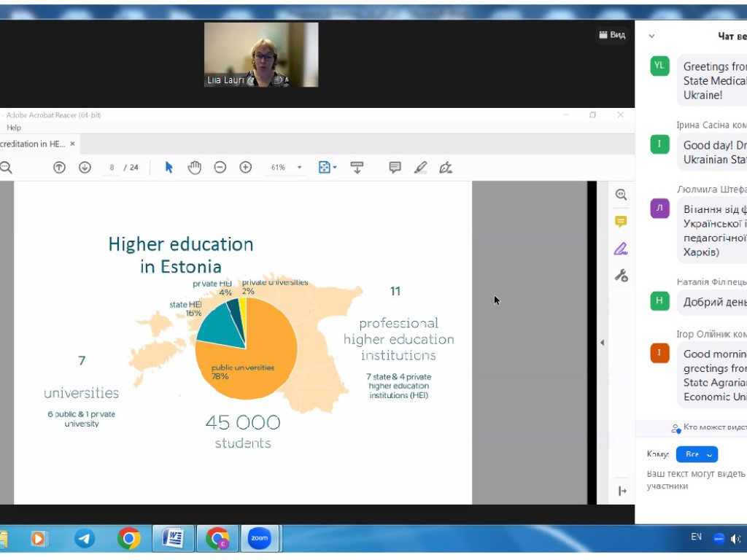Select the Highlight text pen tool
The width and height of the screenshot is (747, 560).
coord(421,167)
